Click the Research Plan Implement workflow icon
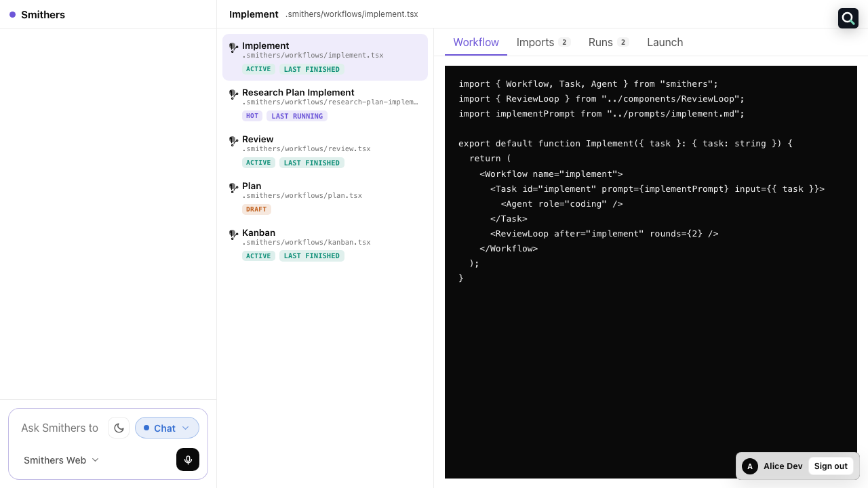868x488 pixels. coord(233,94)
